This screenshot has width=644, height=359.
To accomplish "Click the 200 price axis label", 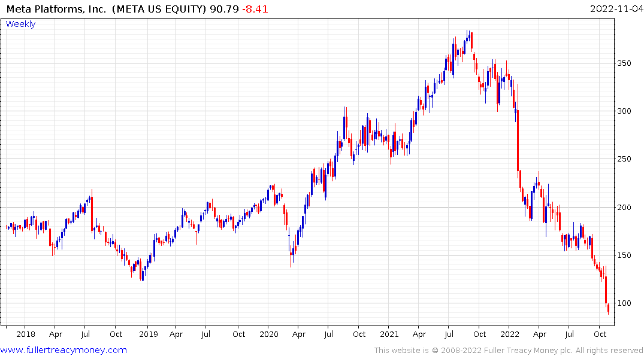I will pyautogui.click(x=624, y=207).
